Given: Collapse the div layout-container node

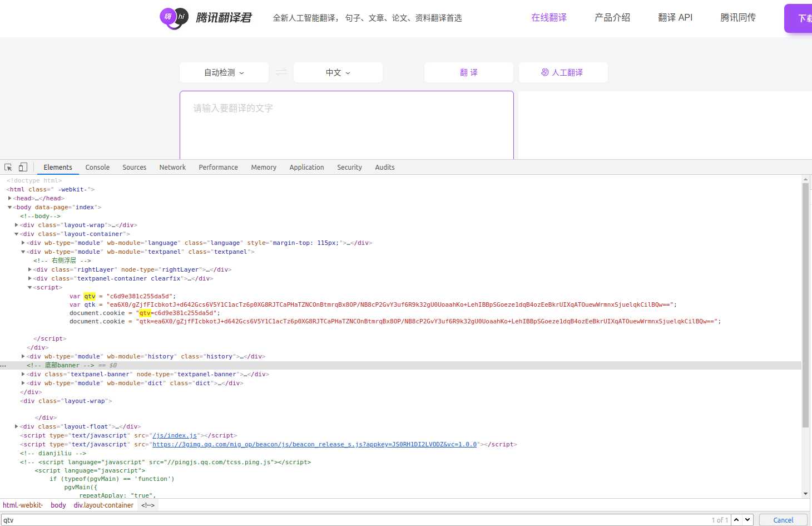Looking at the screenshot, I should point(16,234).
